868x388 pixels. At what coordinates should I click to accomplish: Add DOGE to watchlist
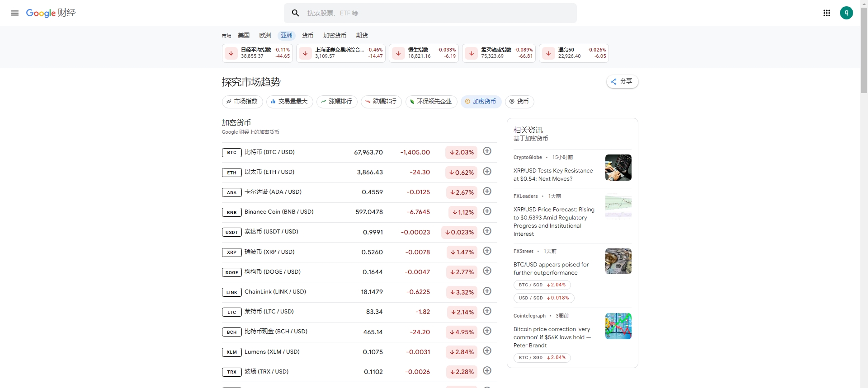coord(487,271)
